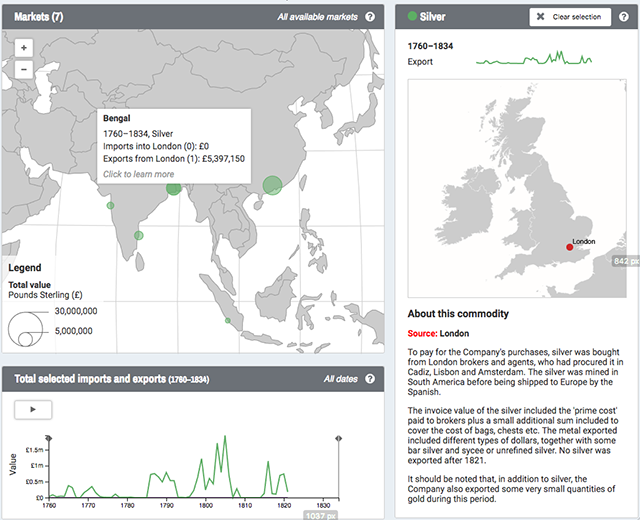Click the green Silver commodity dot
The width and height of the screenshot is (640, 520).
[412, 16]
